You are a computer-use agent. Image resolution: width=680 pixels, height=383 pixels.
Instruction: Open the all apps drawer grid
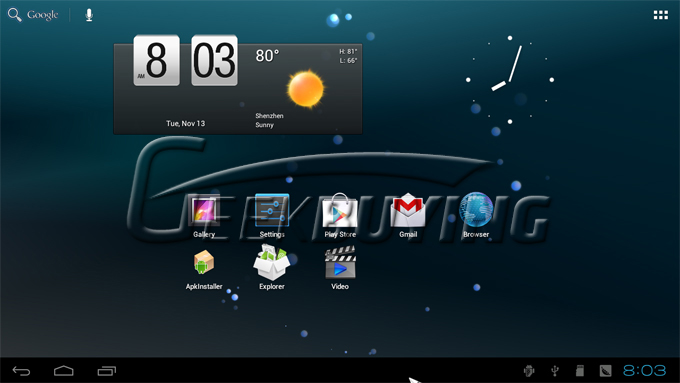[x=660, y=15]
